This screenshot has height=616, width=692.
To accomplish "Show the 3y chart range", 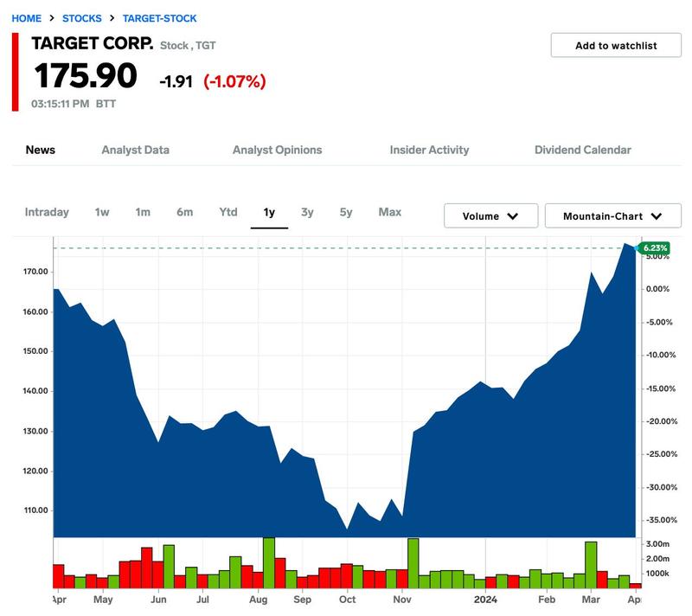I will (307, 212).
